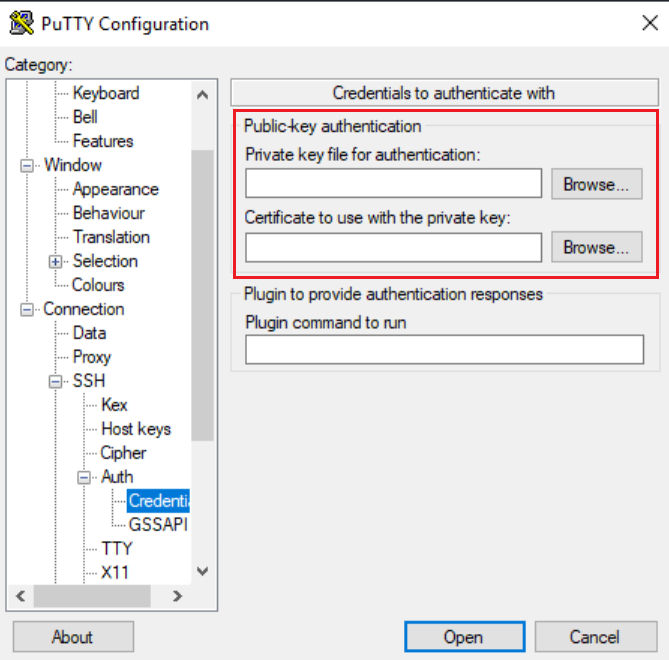The image size is (669, 660).
Task: Click the PuTTY icon in title bar
Action: 19,23
